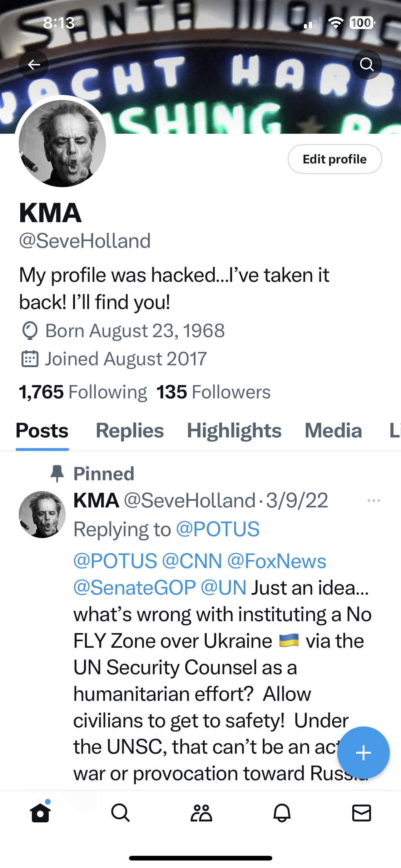401x868 pixels.
Task: Open the three-dot menu on pinned post
Action: pos(374,500)
